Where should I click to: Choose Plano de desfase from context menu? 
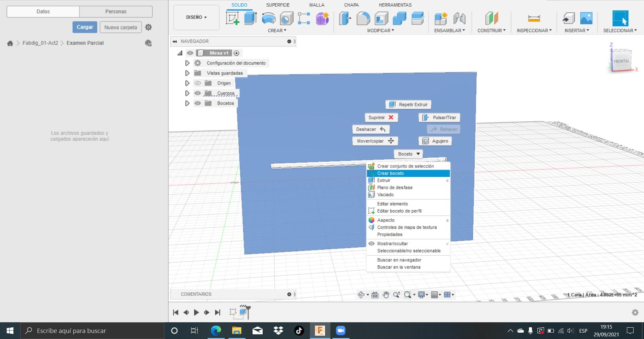pos(408,188)
